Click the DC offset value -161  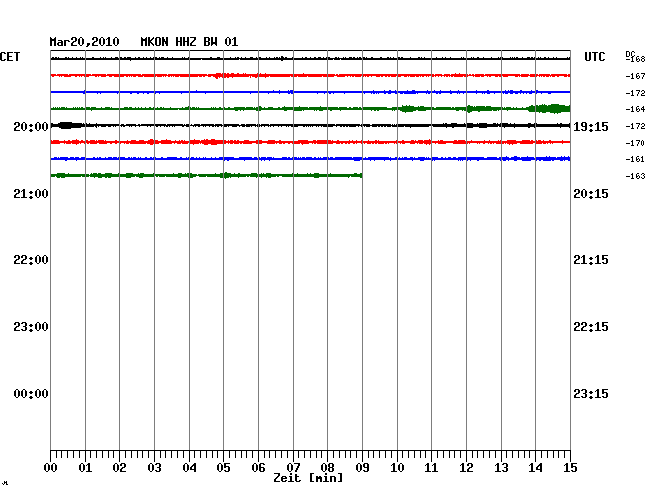[635, 159]
